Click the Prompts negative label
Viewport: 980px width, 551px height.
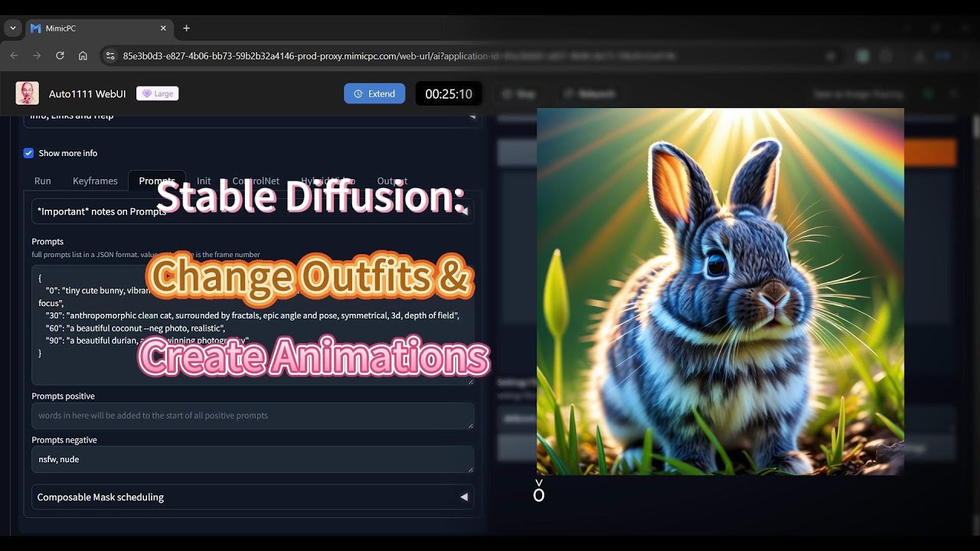tap(64, 439)
